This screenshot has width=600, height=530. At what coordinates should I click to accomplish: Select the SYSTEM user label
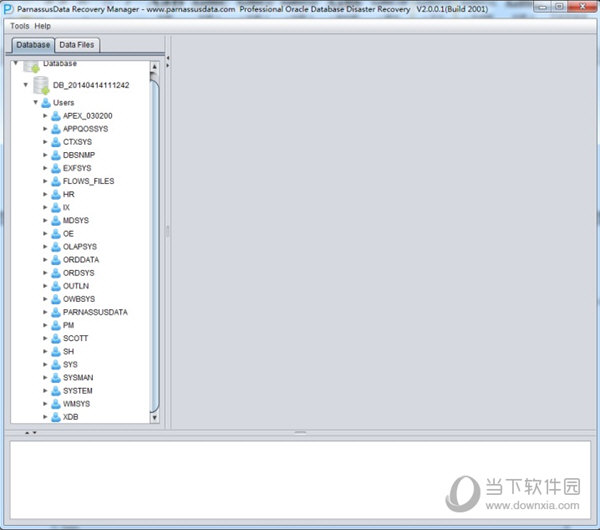pos(78,391)
